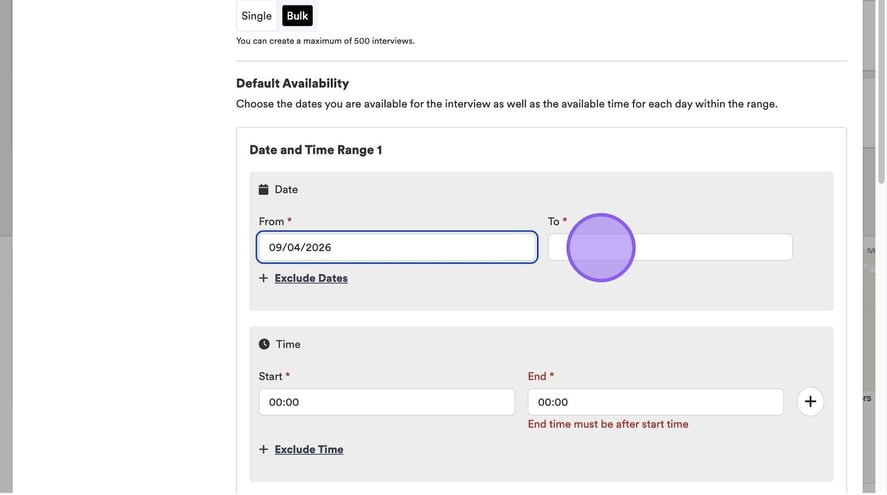This screenshot has height=495, width=887.
Task: Click the End time input field
Action: pyautogui.click(x=655, y=402)
